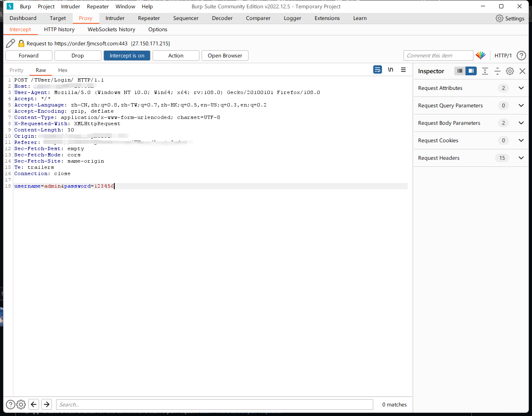Screen dimensions: 532x416
Task: Open the Intruder menu in the menu bar
Action: (71, 6)
